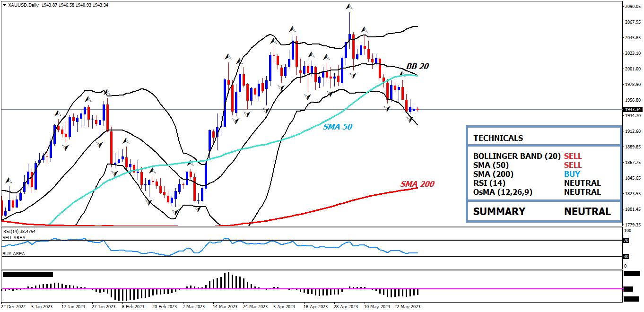Click the 5 Apr 2023 date label
The height and width of the screenshot is (312, 644).
click(284, 307)
